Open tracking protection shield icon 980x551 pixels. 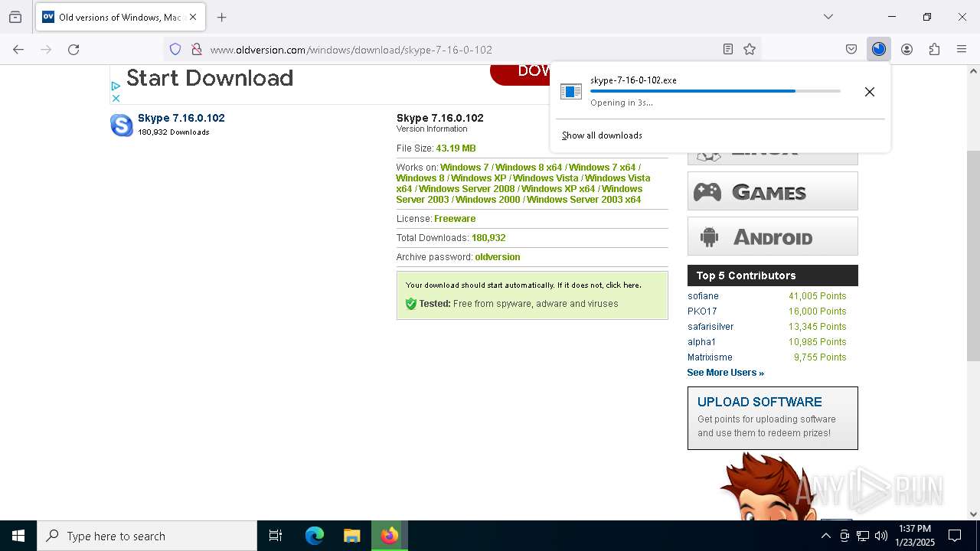point(175,49)
